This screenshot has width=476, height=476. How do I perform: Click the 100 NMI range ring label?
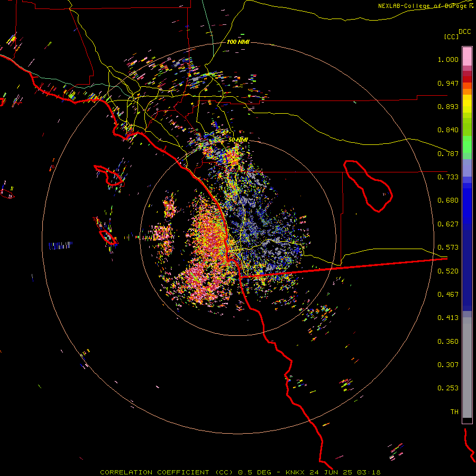click(238, 42)
